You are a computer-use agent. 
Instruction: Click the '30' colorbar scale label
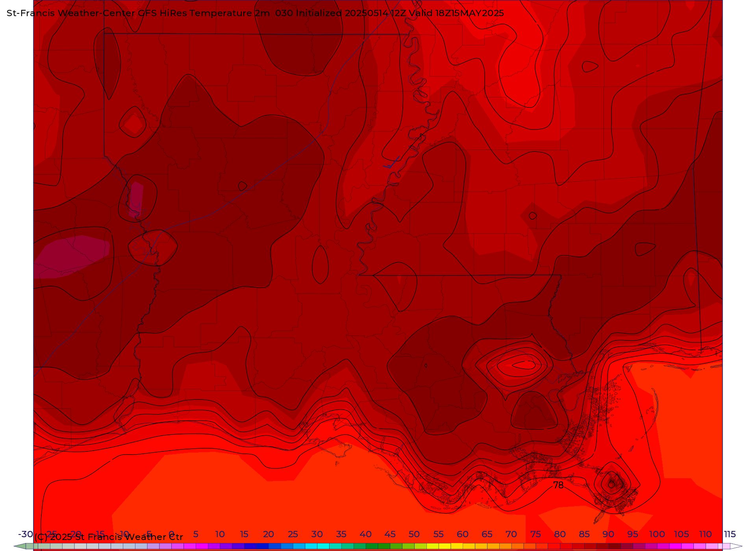pos(317,534)
